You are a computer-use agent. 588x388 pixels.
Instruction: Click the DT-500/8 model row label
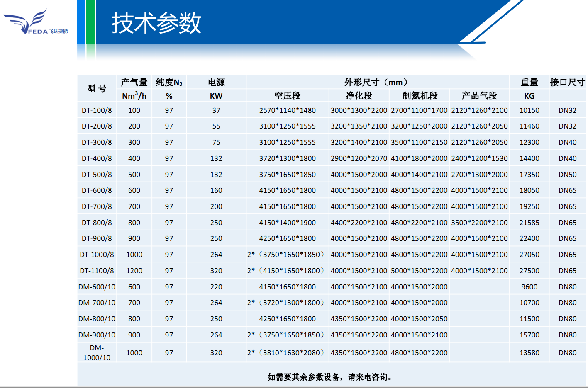[x=97, y=175]
